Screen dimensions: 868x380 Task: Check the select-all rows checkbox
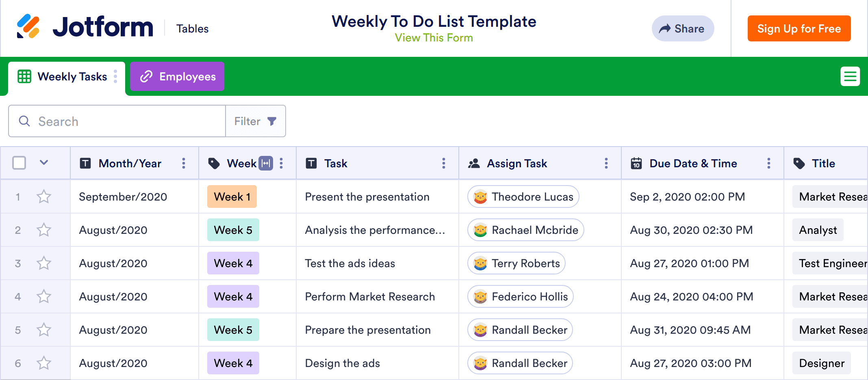(x=19, y=163)
